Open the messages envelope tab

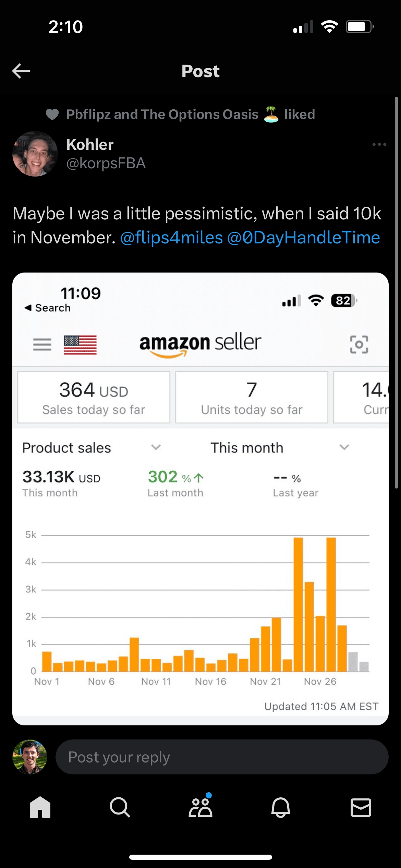pos(361,807)
